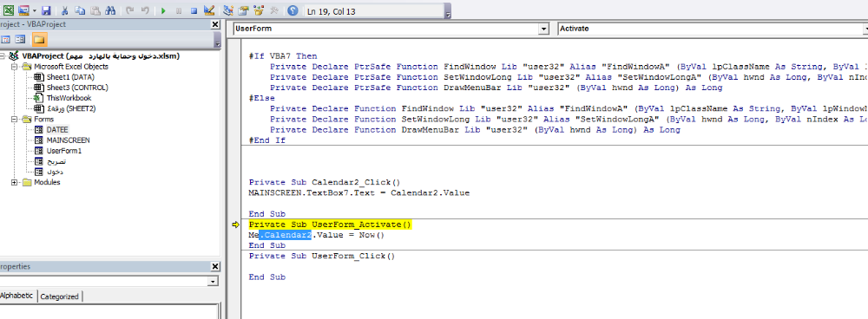868x319 pixels.
Task: Open the Insert UserForm dropdown arrow
Action: pos(34,10)
